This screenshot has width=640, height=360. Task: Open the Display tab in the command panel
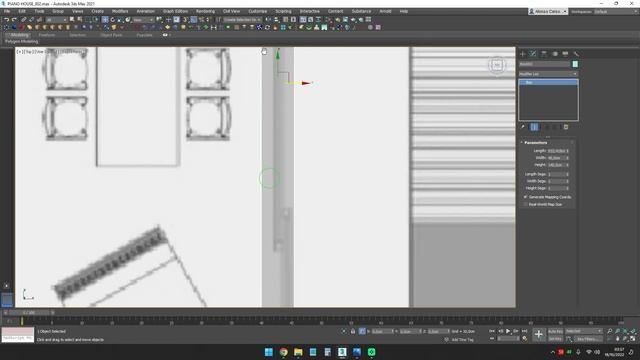point(565,54)
